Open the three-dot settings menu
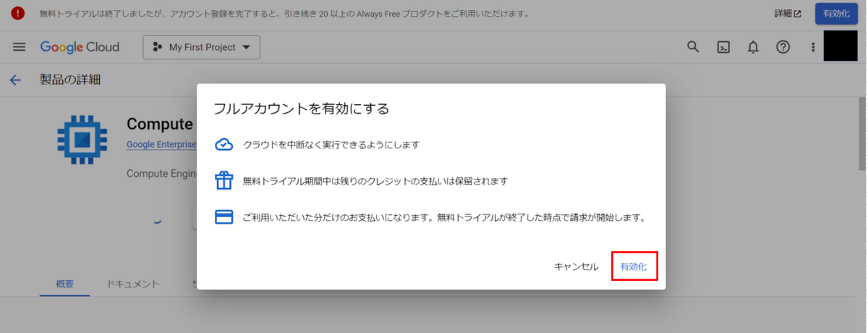 click(813, 47)
